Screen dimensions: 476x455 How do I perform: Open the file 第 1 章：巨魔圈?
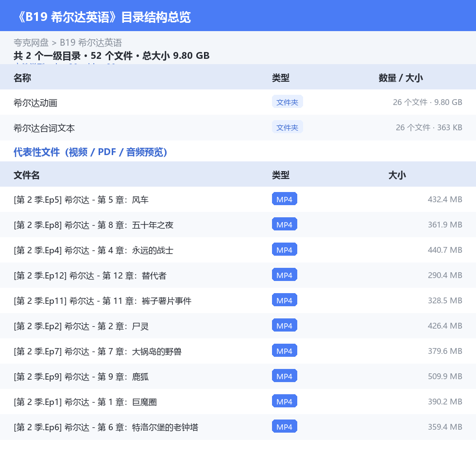point(238,401)
